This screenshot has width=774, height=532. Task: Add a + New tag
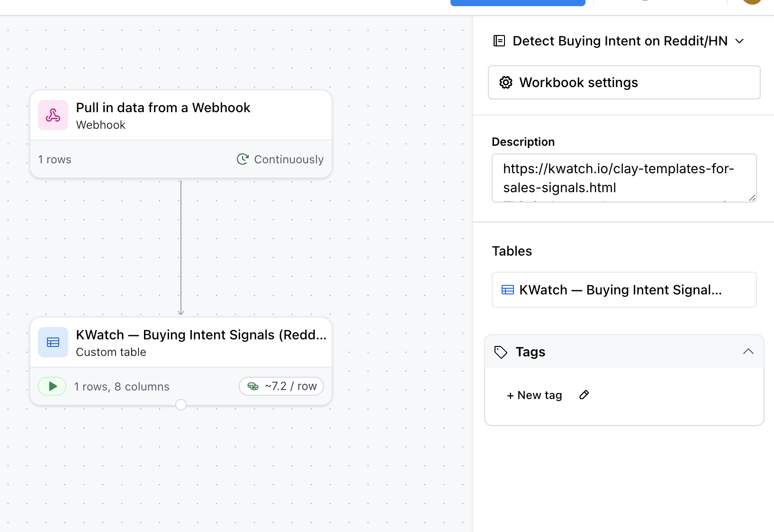coord(534,395)
